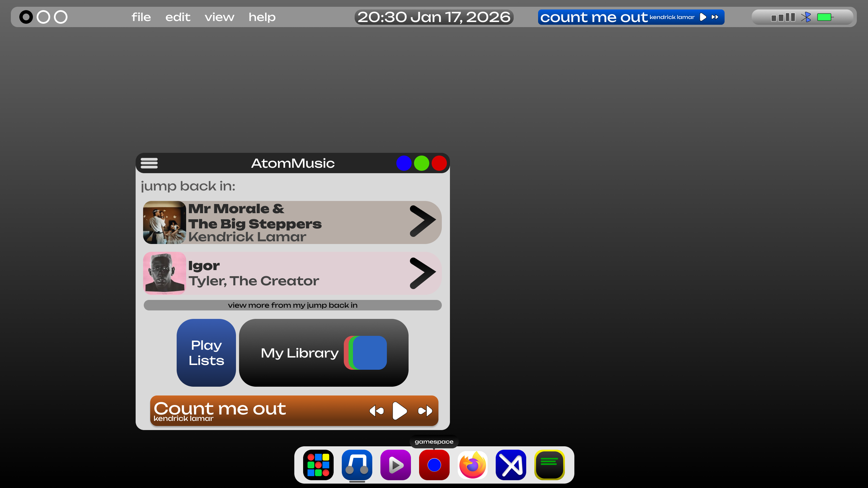Open the blue X code editor dock icon
Screen dimensions: 868x488
[x=511, y=465]
